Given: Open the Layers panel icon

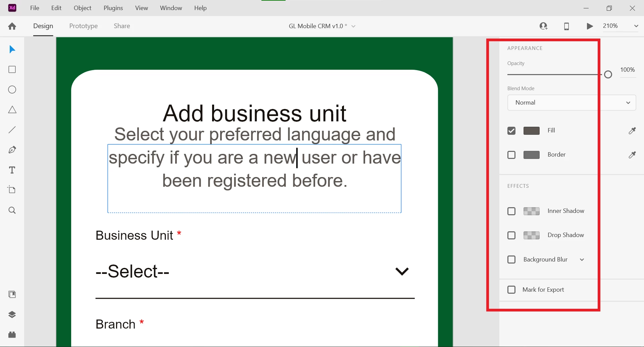Looking at the screenshot, I should 12,314.
